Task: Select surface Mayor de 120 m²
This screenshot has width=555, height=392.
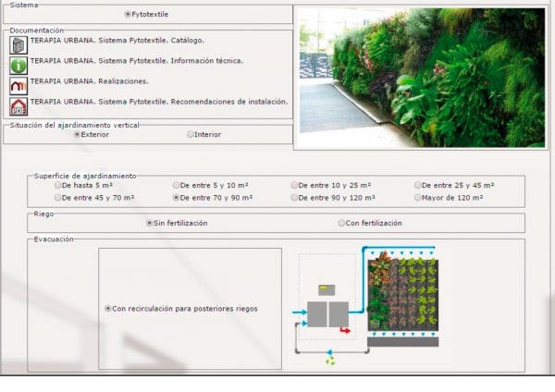Action: click(418, 198)
